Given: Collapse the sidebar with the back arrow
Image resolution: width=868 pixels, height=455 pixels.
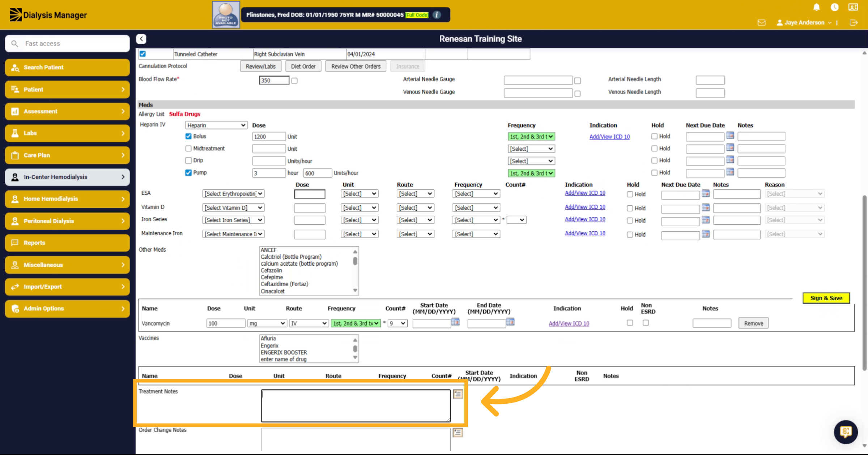Looking at the screenshot, I should 141,39.
